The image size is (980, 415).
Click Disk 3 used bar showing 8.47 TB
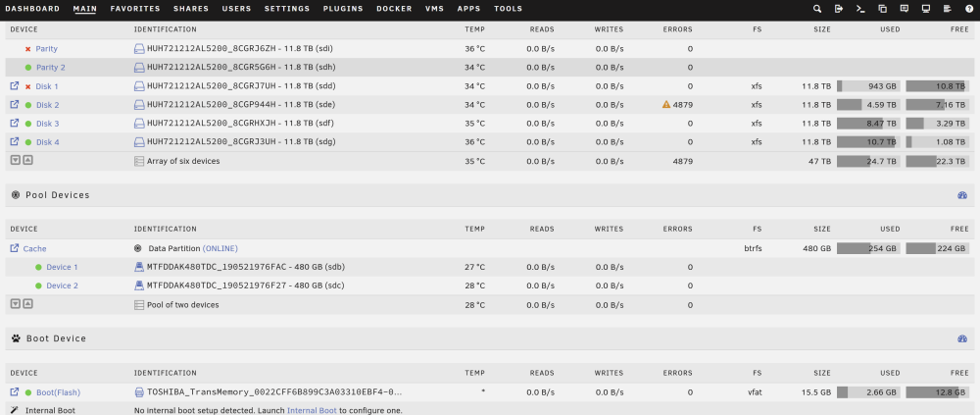(x=868, y=124)
